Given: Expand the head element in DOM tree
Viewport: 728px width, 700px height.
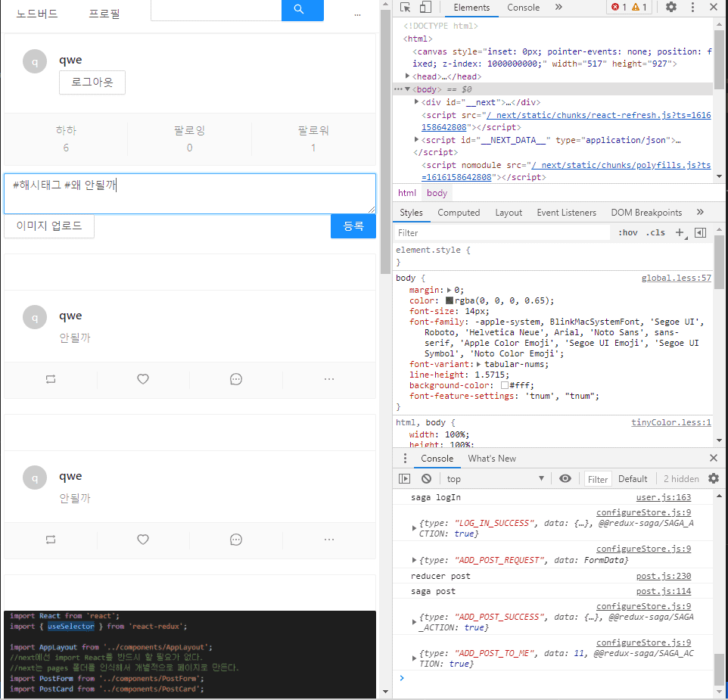Looking at the screenshot, I should pos(409,76).
